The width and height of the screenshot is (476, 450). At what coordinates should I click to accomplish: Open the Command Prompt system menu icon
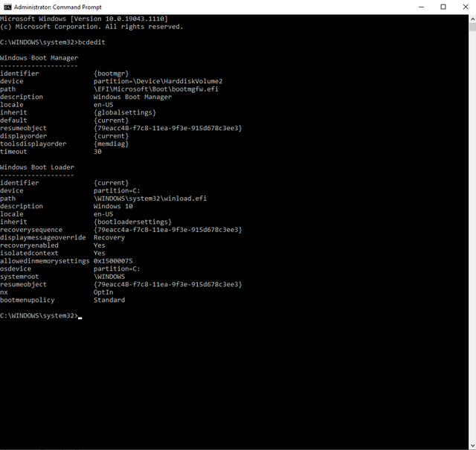(x=7, y=7)
